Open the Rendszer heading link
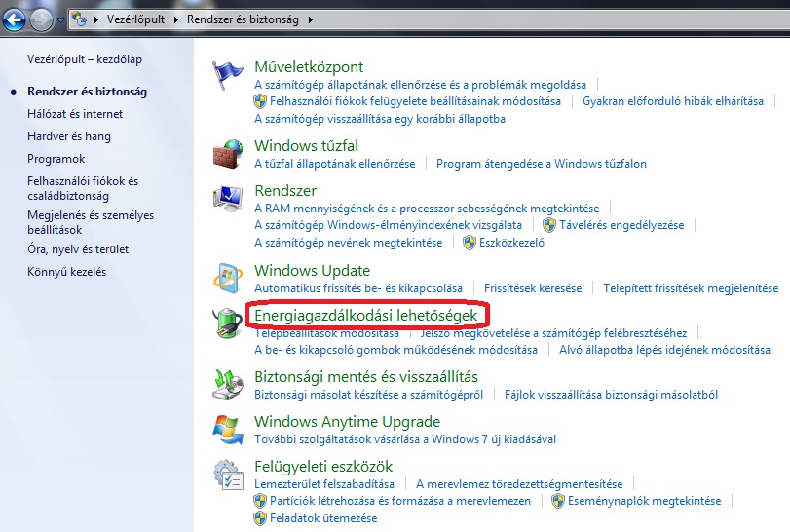 coord(285,191)
